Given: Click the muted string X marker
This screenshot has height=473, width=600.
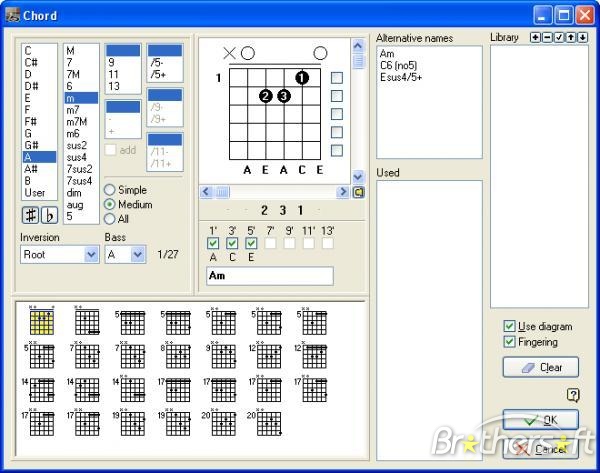Looking at the screenshot, I should (x=229, y=53).
